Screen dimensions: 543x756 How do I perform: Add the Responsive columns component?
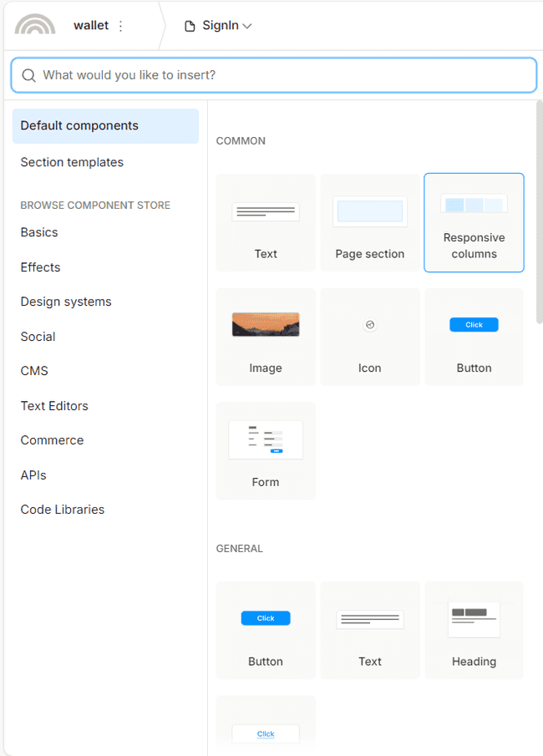474,223
